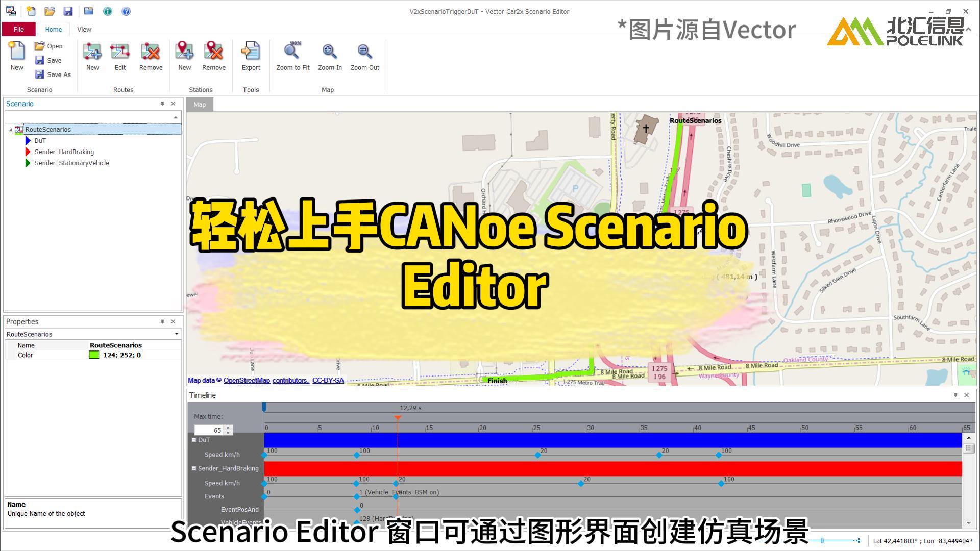Click the blue DuT timeline bar
This screenshot has height=551, width=980.
click(613, 440)
